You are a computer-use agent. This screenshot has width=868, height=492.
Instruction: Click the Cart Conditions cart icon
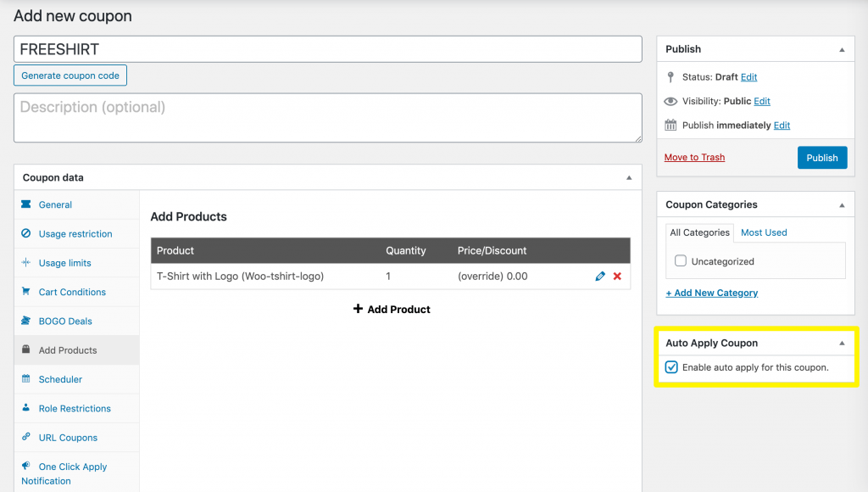tap(25, 292)
